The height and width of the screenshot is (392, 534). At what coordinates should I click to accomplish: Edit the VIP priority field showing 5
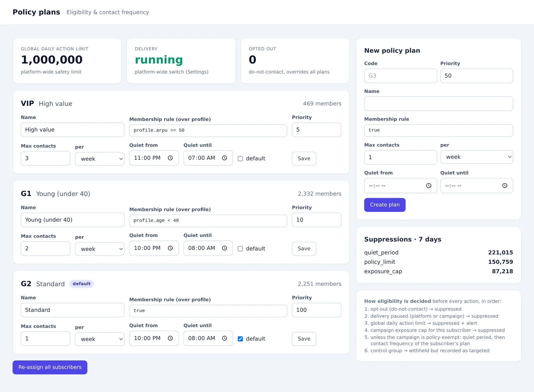317,130
